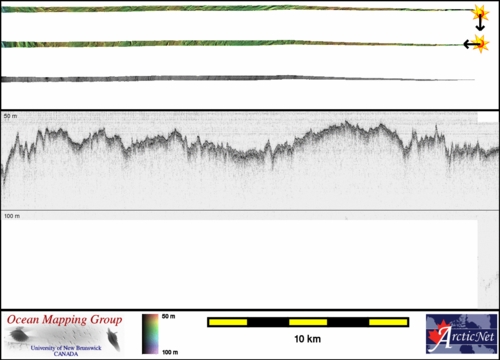Click the 50 m depth label in profile
The height and width of the screenshot is (360, 500).
pyautogui.click(x=10, y=116)
